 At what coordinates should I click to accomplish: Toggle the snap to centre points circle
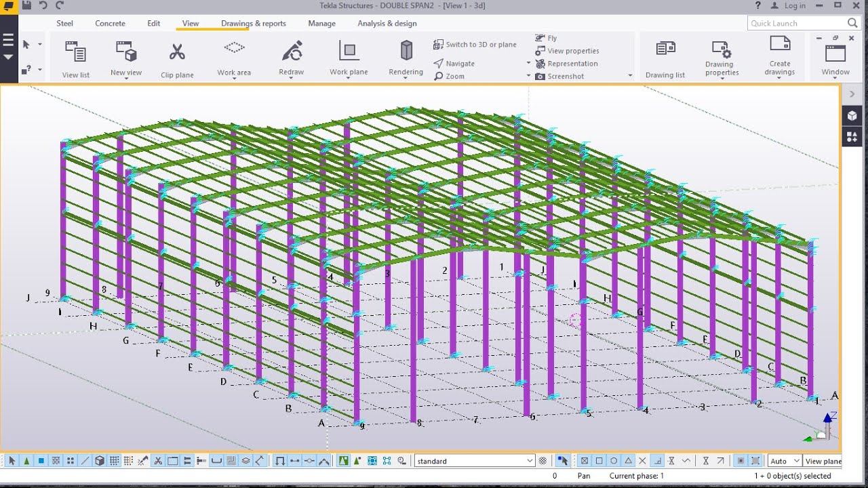pyautogui.click(x=614, y=461)
